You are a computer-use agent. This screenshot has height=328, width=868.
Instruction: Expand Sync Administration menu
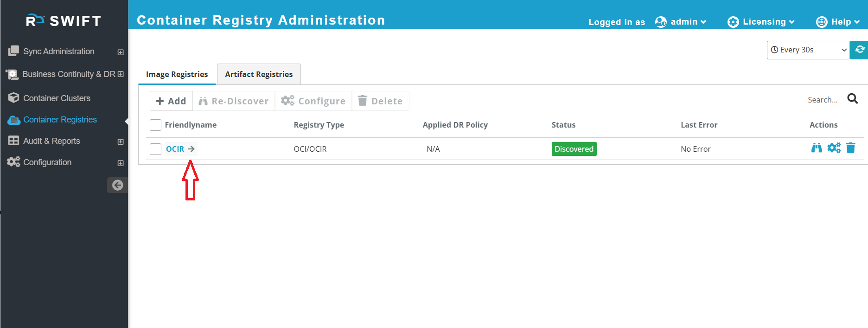[121, 52]
